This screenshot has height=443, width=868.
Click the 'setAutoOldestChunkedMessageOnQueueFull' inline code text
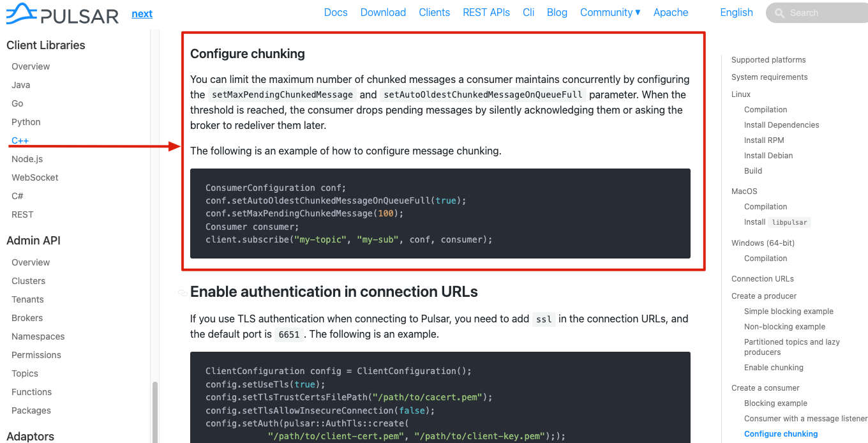(482, 95)
